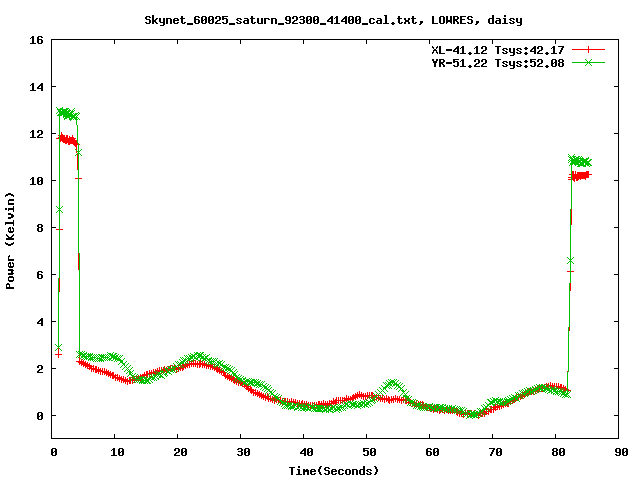This screenshot has height=480, width=640.
Task: Click the x-axis tick label 40
Action: pyautogui.click(x=307, y=452)
